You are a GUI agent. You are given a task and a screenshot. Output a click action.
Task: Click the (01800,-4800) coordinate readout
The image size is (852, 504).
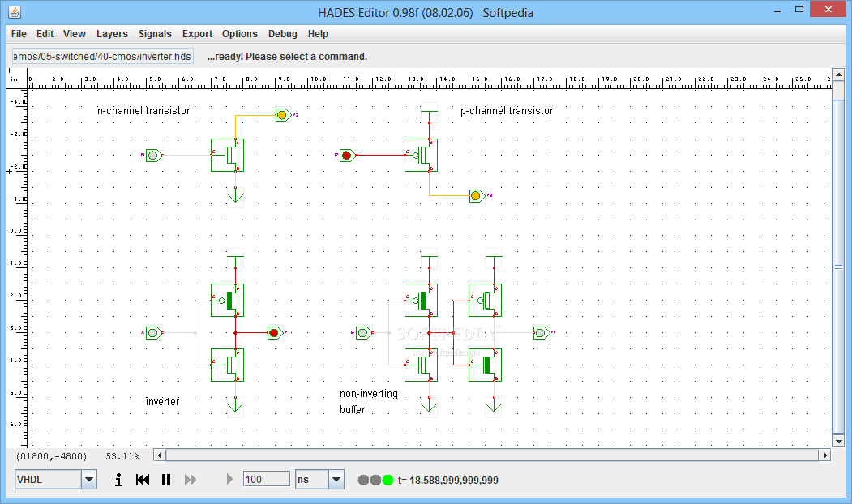[x=51, y=456]
